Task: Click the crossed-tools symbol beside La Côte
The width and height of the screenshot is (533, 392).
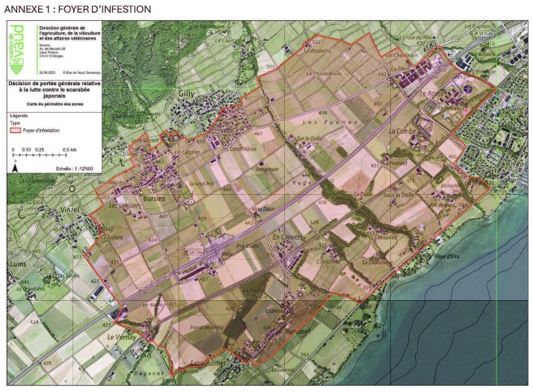Action: pyautogui.click(x=185, y=252)
